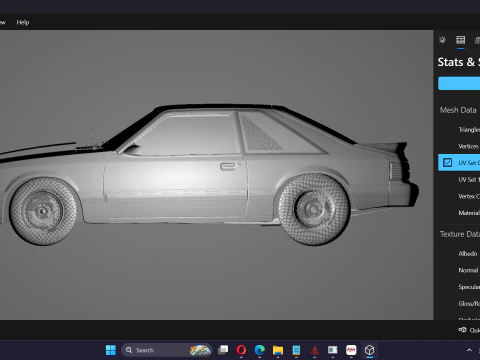The image size is (480, 360).
Task: Select the Normal texture row
Action: (x=459, y=270)
